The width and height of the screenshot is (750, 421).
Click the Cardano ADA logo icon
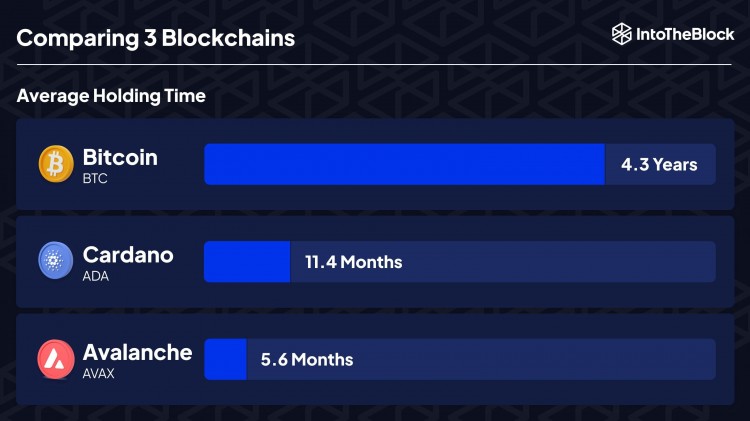56,261
